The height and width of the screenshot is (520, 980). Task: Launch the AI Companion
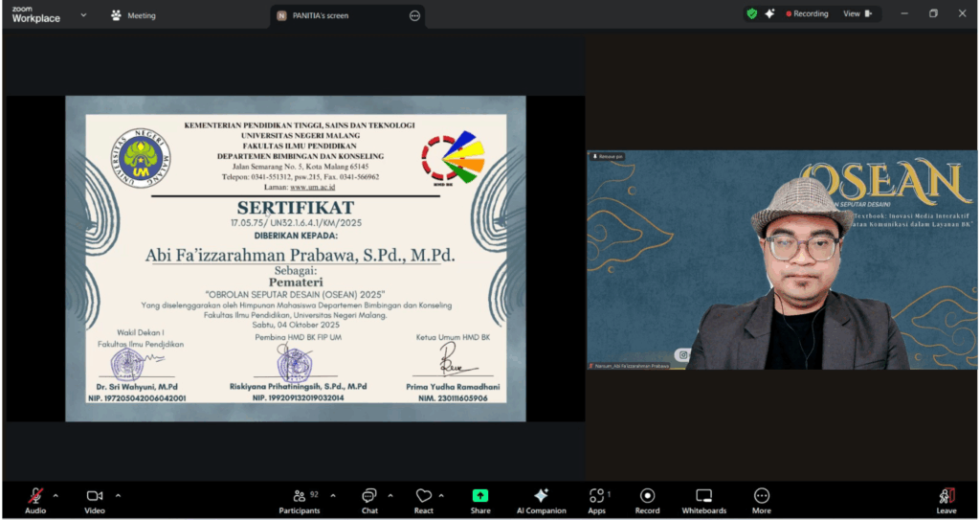pos(541,496)
